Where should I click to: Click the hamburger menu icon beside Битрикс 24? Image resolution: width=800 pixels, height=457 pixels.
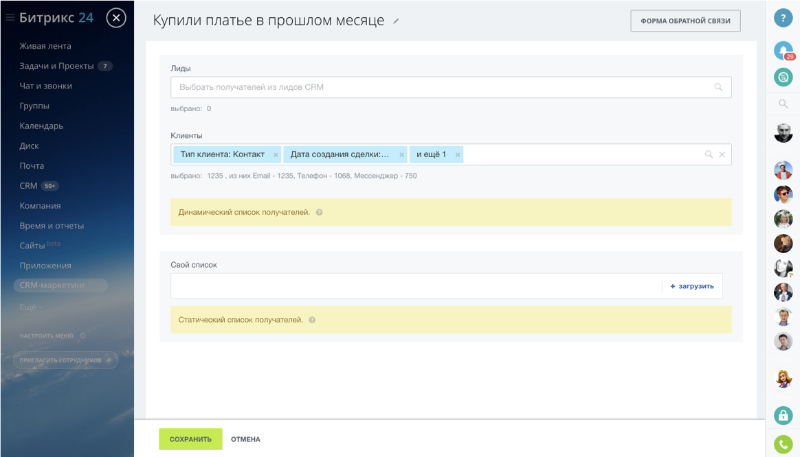click(10, 17)
